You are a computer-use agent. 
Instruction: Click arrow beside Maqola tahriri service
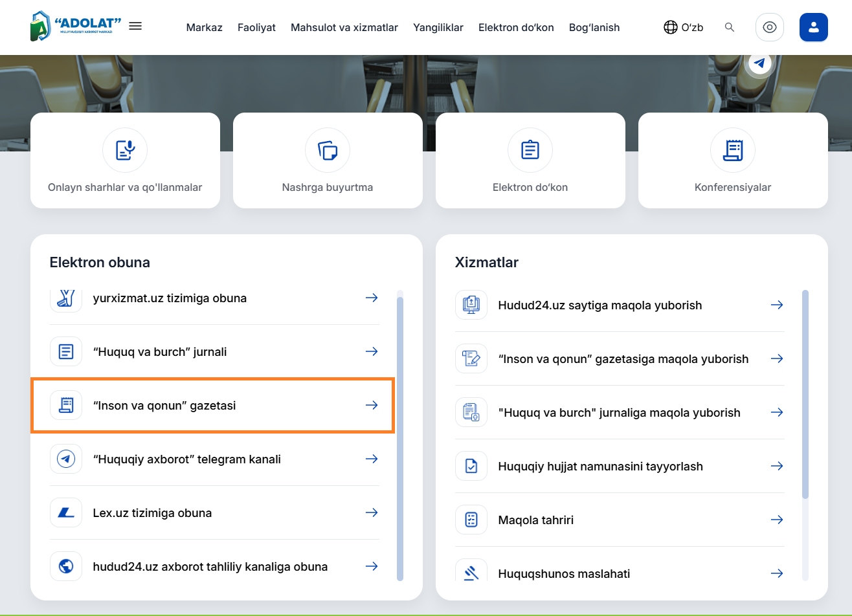click(x=777, y=520)
